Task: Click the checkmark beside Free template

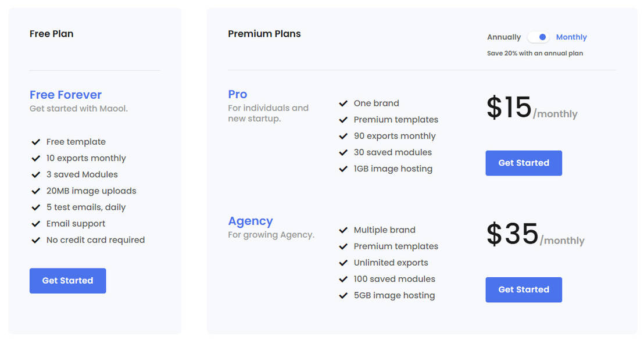Action: (36, 142)
